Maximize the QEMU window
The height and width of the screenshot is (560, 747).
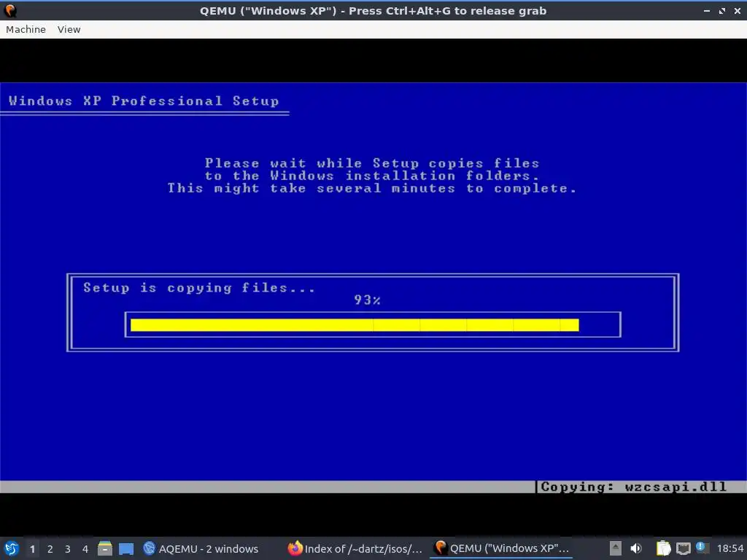pos(722,10)
